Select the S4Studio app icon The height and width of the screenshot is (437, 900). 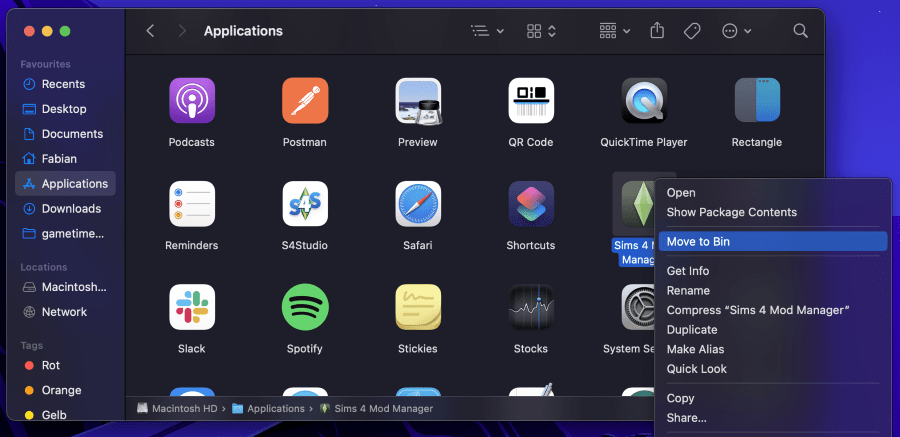[305, 204]
